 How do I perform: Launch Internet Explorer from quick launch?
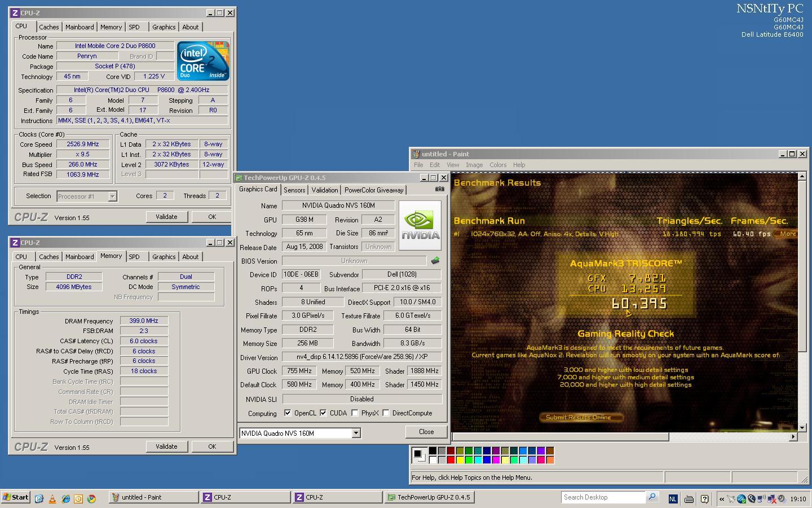pyautogui.click(x=65, y=498)
